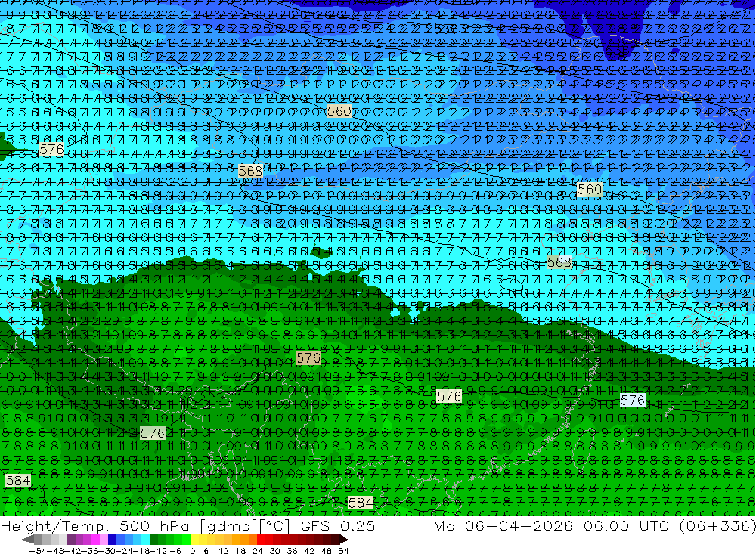Click the '-12' legend value
Image resolution: width=756 pixels, height=554 pixels.
[158, 551]
